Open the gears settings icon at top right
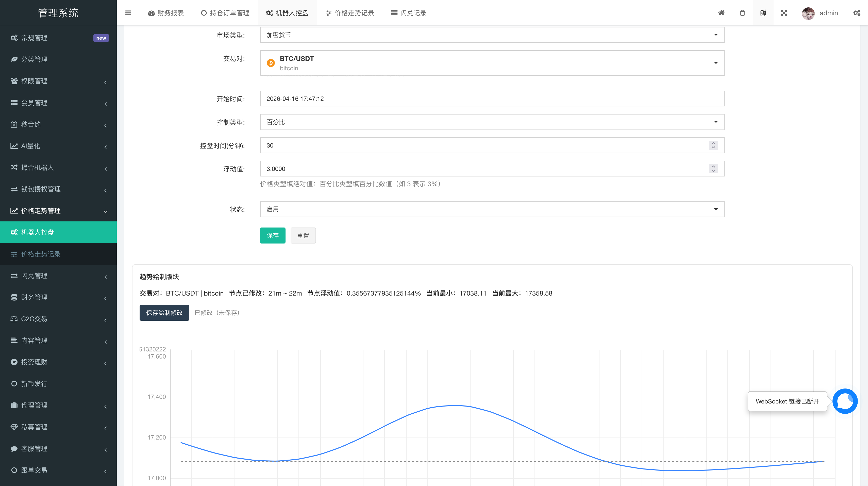This screenshot has width=868, height=486. point(857,13)
